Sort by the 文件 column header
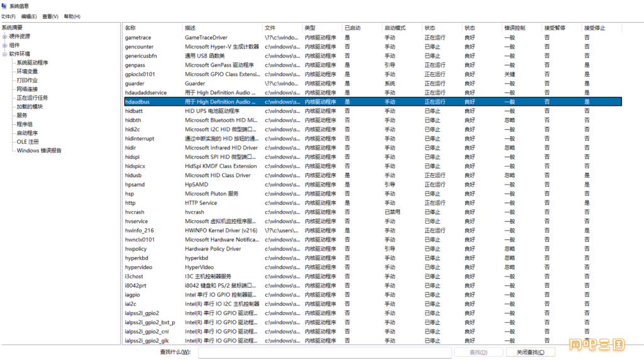The image size is (644, 360). coord(282,28)
